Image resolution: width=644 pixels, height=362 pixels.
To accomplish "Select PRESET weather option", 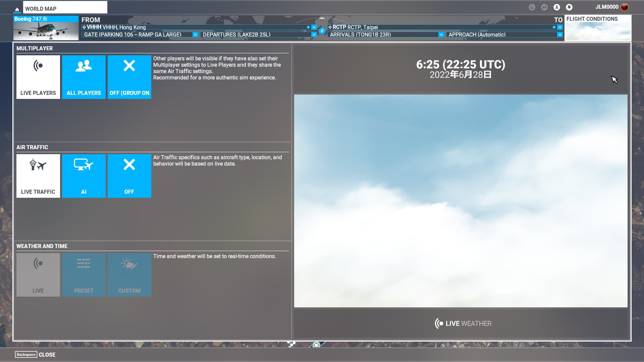I will click(84, 275).
